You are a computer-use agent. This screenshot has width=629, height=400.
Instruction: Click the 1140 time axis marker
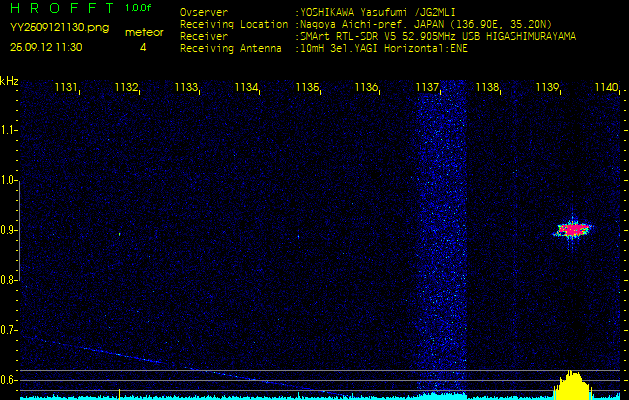click(607, 87)
